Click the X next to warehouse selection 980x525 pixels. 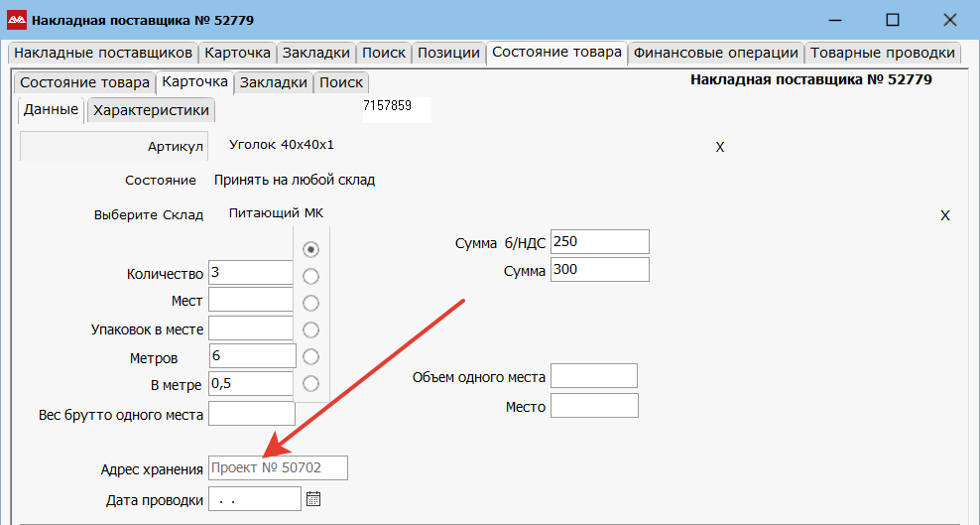point(945,215)
